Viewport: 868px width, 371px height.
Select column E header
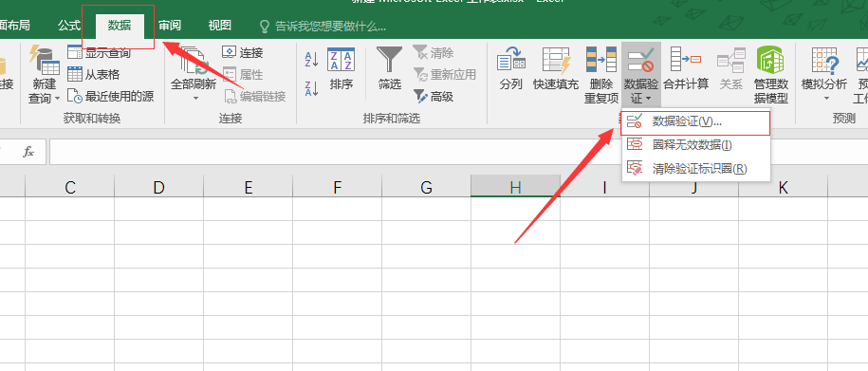[x=248, y=188]
